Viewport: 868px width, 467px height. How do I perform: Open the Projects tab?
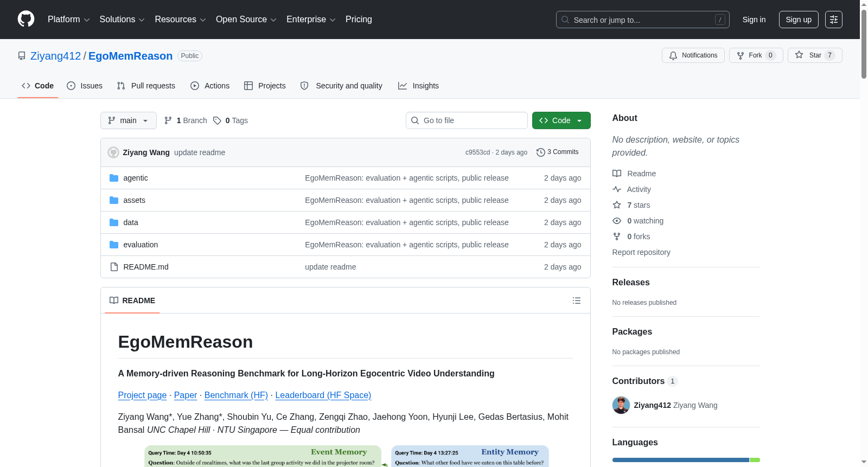[x=265, y=86]
